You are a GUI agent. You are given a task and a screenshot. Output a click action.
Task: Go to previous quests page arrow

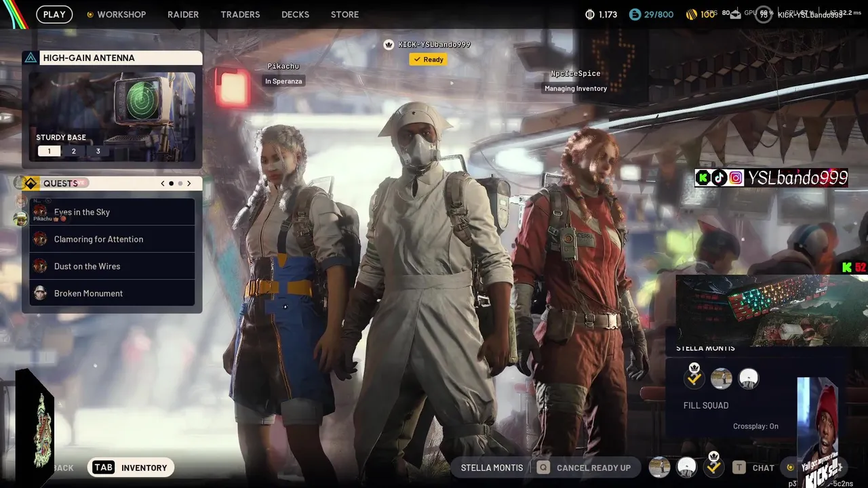coord(163,184)
